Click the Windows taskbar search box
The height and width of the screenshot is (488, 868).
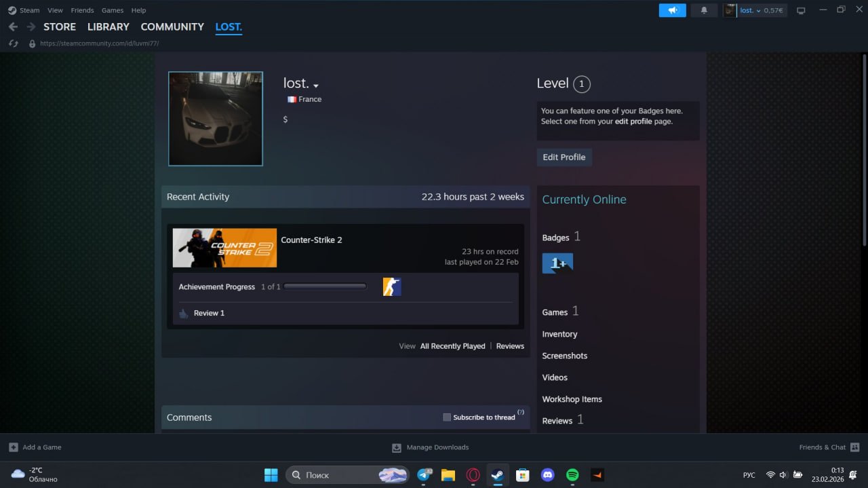(x=347, y=474)
